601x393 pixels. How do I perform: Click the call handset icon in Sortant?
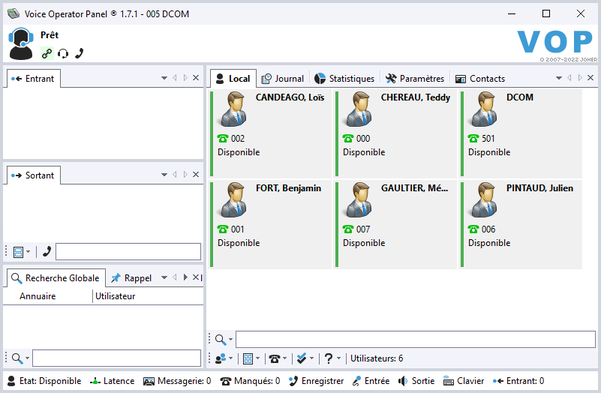coord(47,252)
